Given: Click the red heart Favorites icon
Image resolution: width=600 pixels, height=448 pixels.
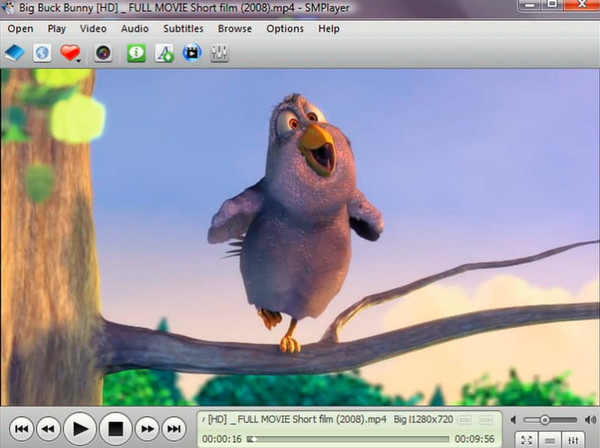Looking at the screenshot, I should (x=69, y=52).
